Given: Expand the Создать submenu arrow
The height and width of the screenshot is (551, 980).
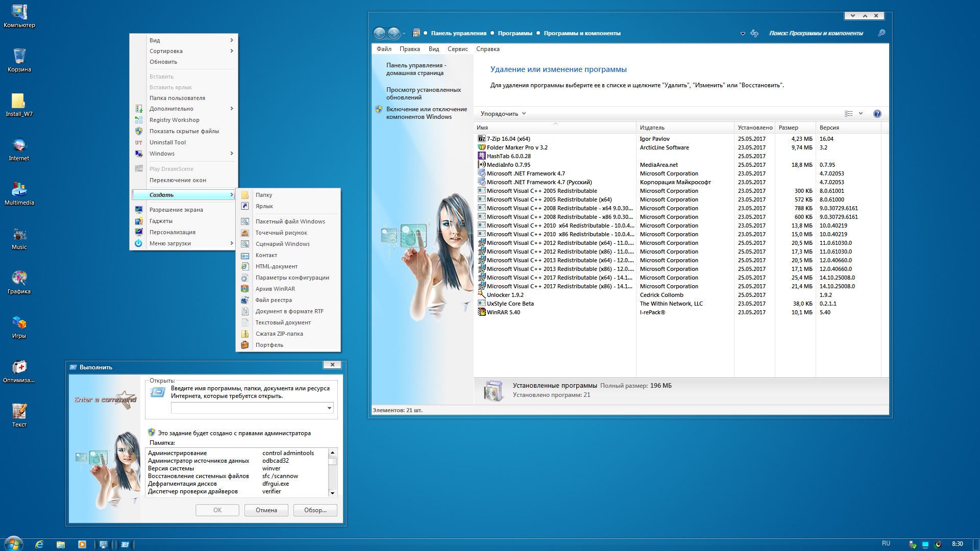Looking at the screenshot, I should [231, 194].
